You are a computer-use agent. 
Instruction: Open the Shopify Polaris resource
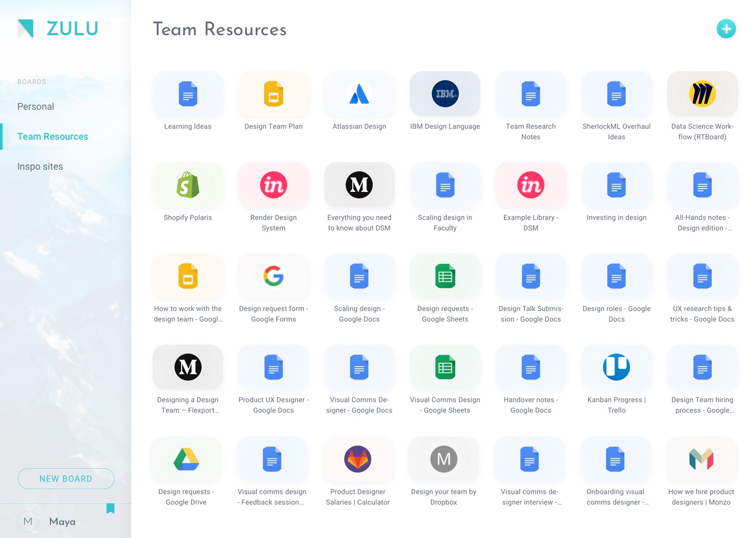point(187,185)
